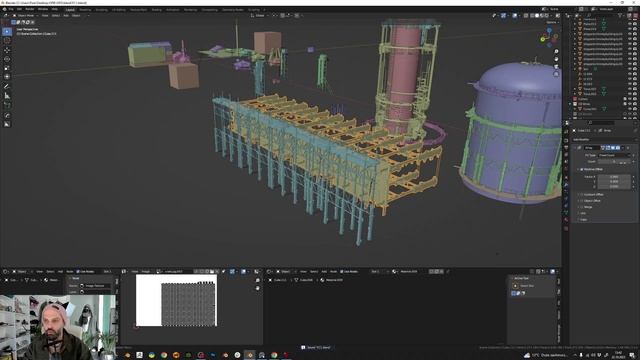Open the node editor Slot dropdown
This screenshot has height=360, width=640.
378,271
